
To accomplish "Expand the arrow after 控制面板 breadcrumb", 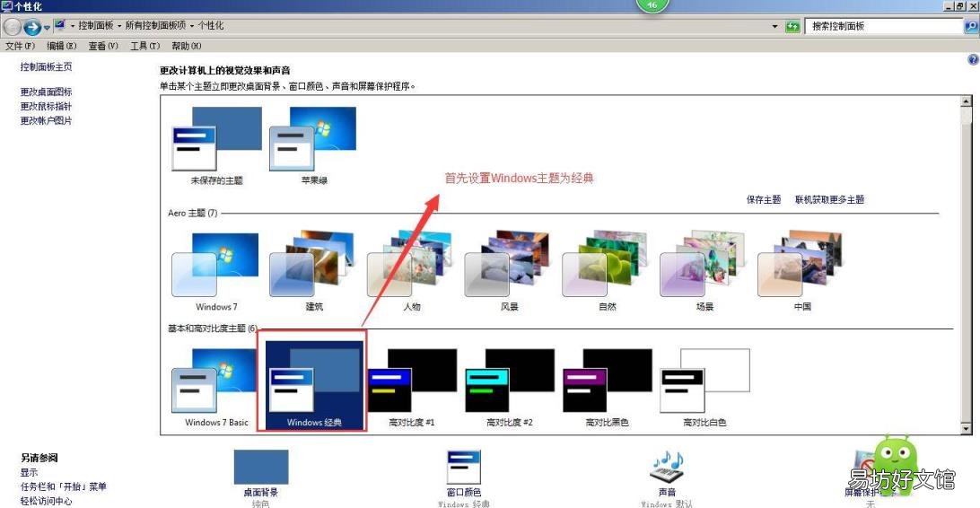I will [x=118, y=26].
